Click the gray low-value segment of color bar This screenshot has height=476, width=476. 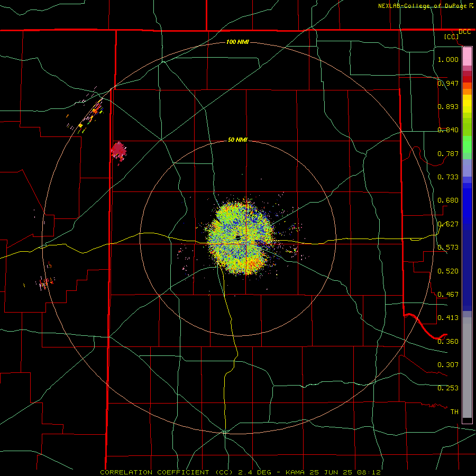pyautogui.click(x=467, y=368)
